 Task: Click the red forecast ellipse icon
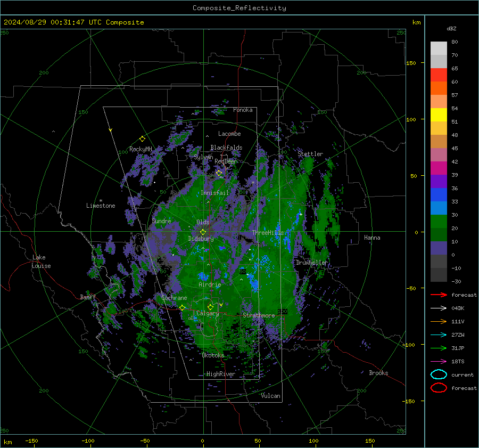(x=439, y=388)
